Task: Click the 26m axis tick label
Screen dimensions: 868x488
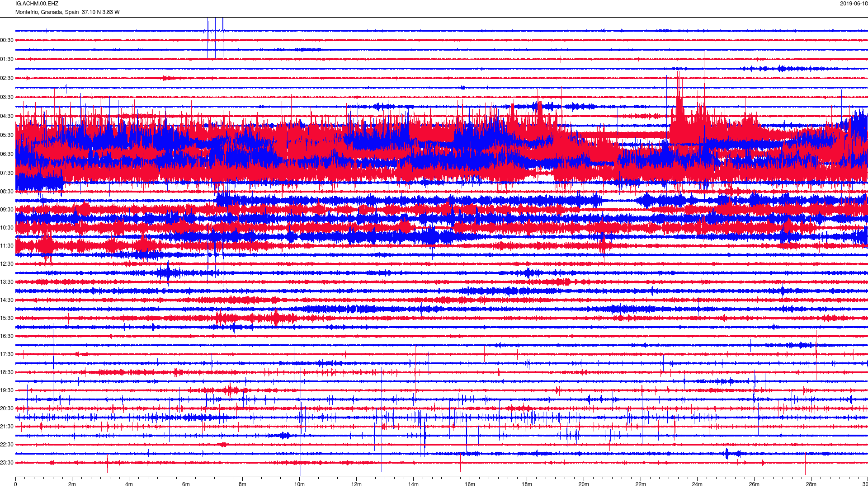Action: [x=754, y=484]
